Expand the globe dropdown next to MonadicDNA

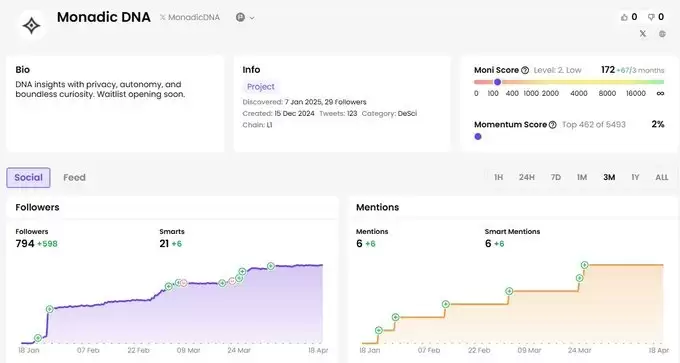pyautogui.click(x=245, y=17)
